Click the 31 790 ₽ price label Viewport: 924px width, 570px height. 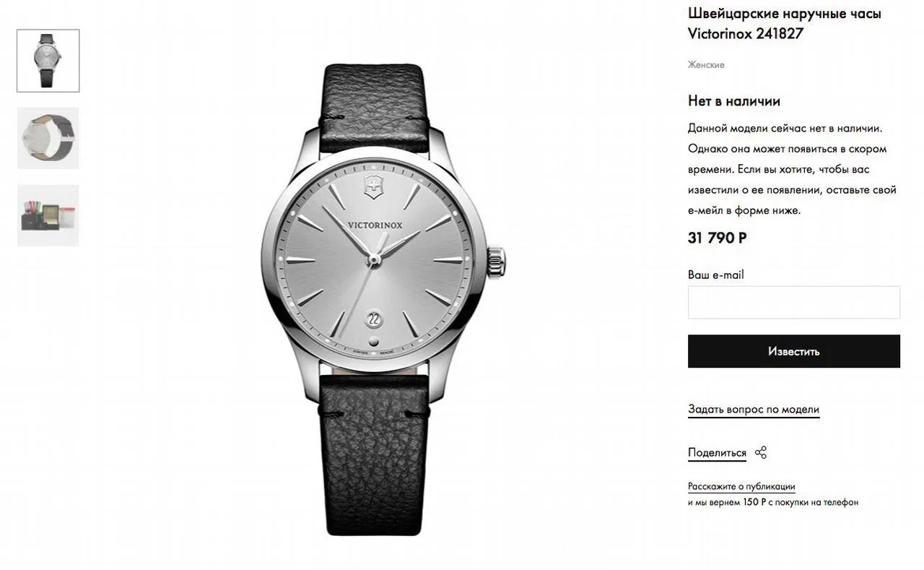pos(717,238)
